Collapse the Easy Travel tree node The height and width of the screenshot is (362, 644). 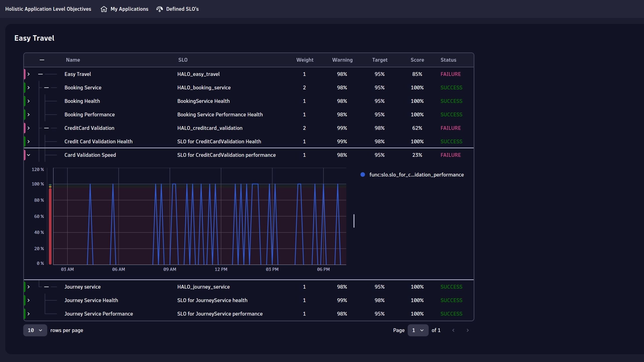[40, 74]
